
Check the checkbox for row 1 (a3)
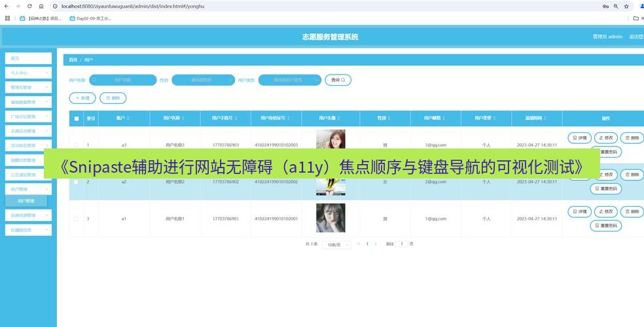point(76,145)
